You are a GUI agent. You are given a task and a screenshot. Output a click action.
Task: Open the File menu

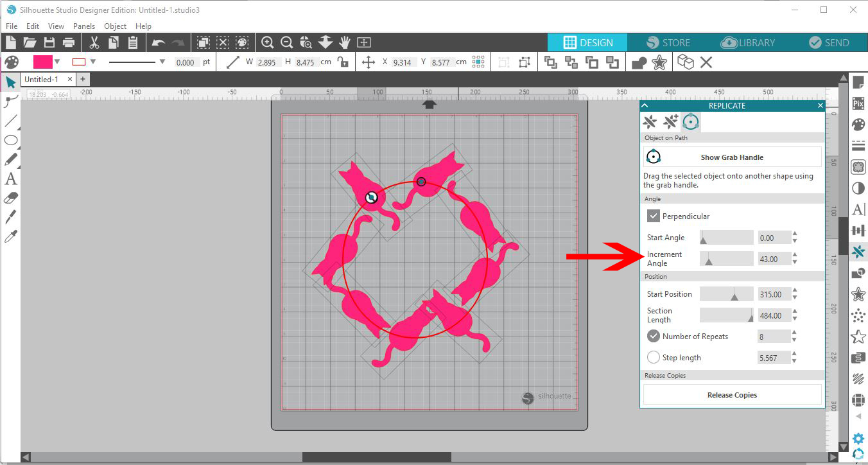click(12, 26)
